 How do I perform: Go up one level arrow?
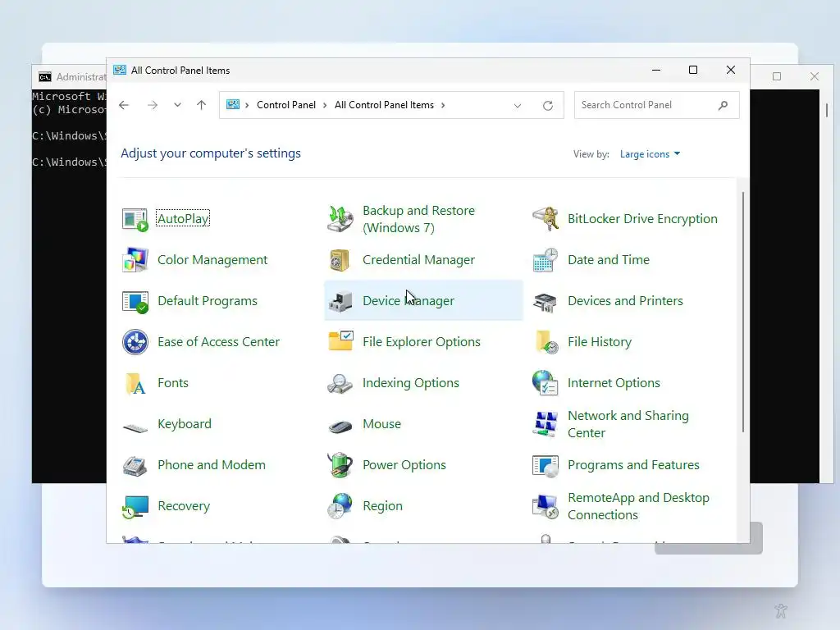coord(202,105)
